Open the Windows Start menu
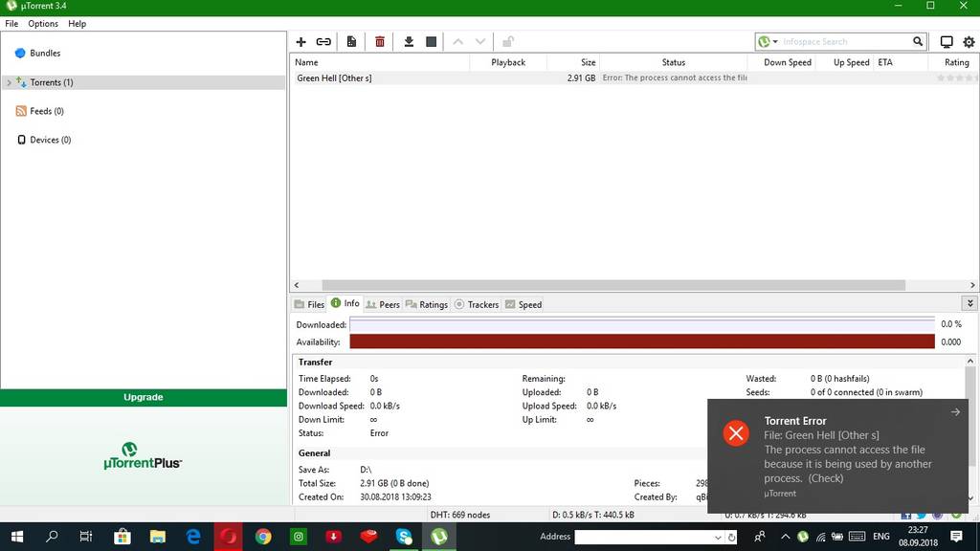Image resolution: width=980 pixels, height=551 pixels. [17, 537]
